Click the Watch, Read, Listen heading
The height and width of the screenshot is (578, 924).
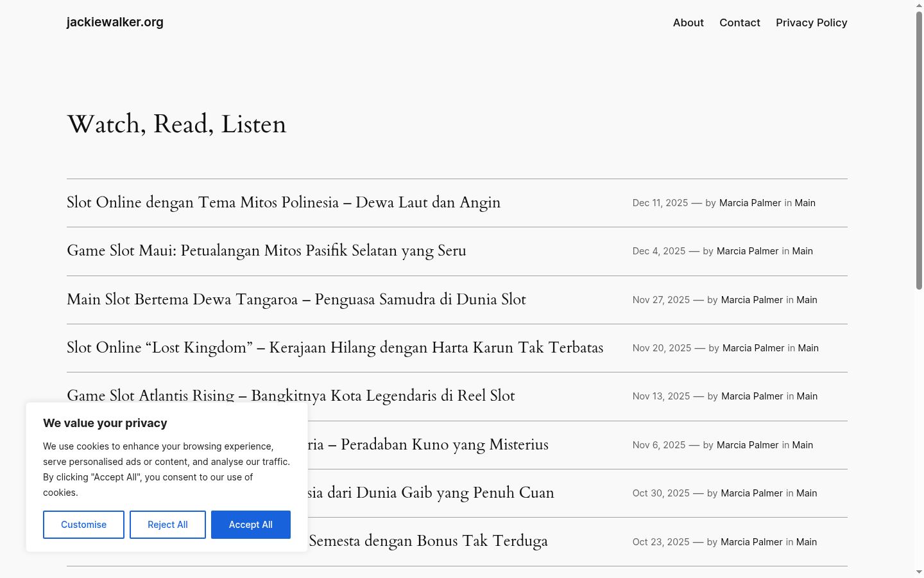tap(176, 124)
